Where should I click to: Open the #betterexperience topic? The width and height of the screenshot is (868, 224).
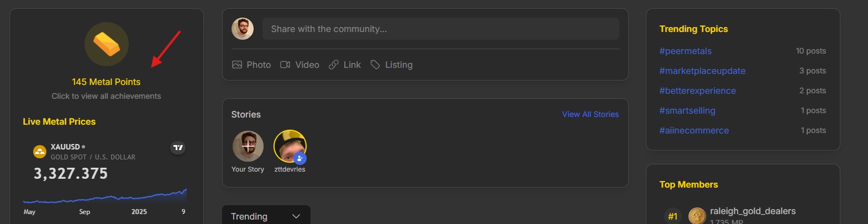pos(698,90)
